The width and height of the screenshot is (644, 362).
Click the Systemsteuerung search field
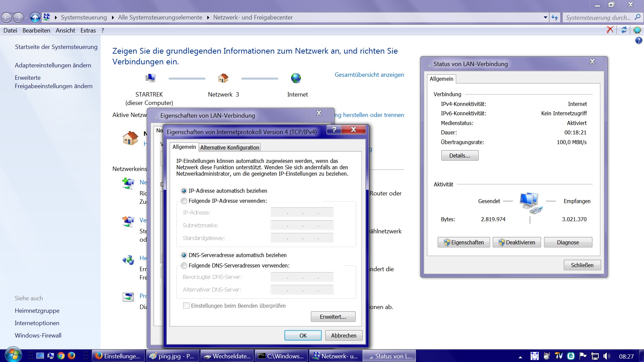point(598,17)
